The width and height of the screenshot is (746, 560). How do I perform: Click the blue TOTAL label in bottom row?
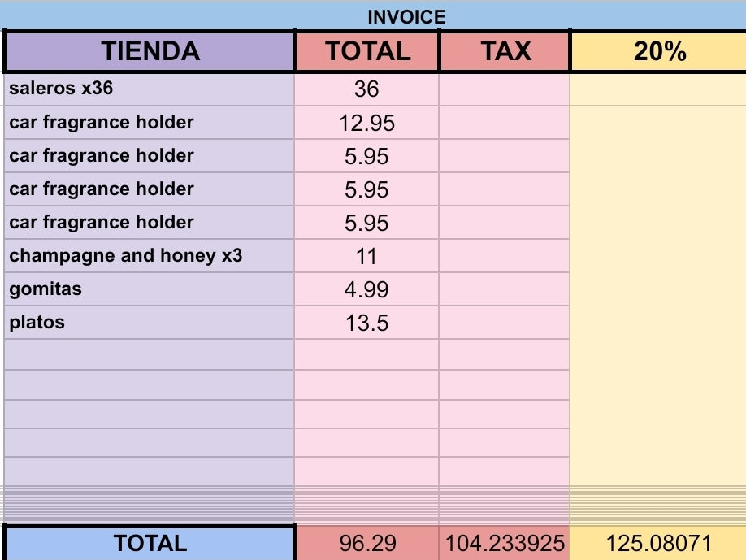coord(150,543)
